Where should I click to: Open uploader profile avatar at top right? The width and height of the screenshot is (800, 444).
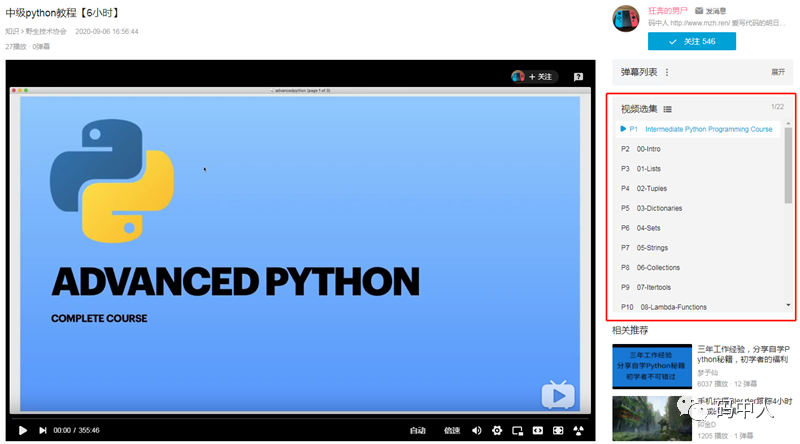[x=626, y=18]
